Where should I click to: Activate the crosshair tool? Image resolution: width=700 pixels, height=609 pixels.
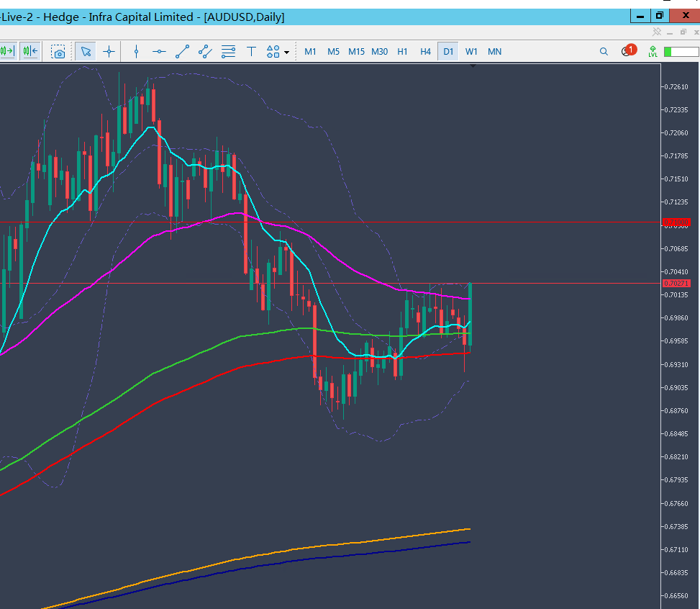click(x=109, y=52)
